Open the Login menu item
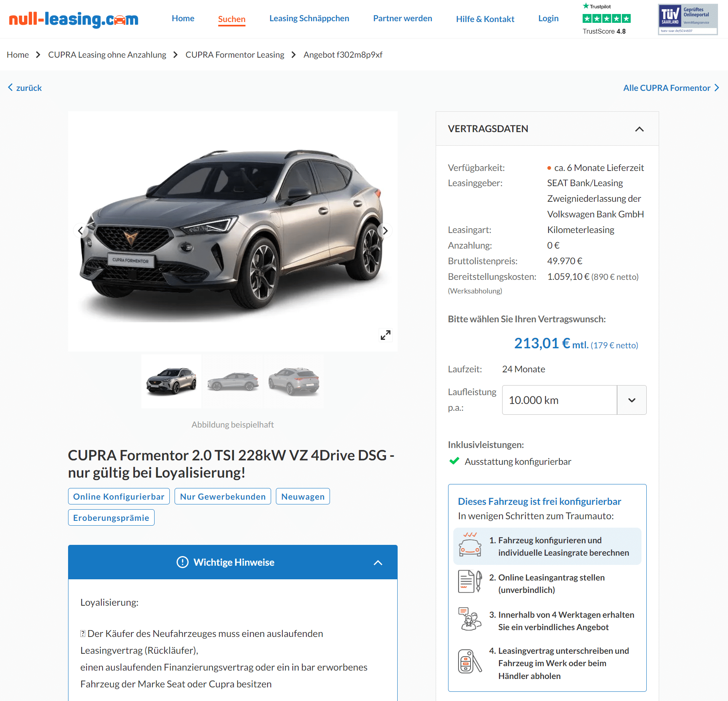Image resolution: width=728 pixels, height=701 pixels. tap(548, 18)
